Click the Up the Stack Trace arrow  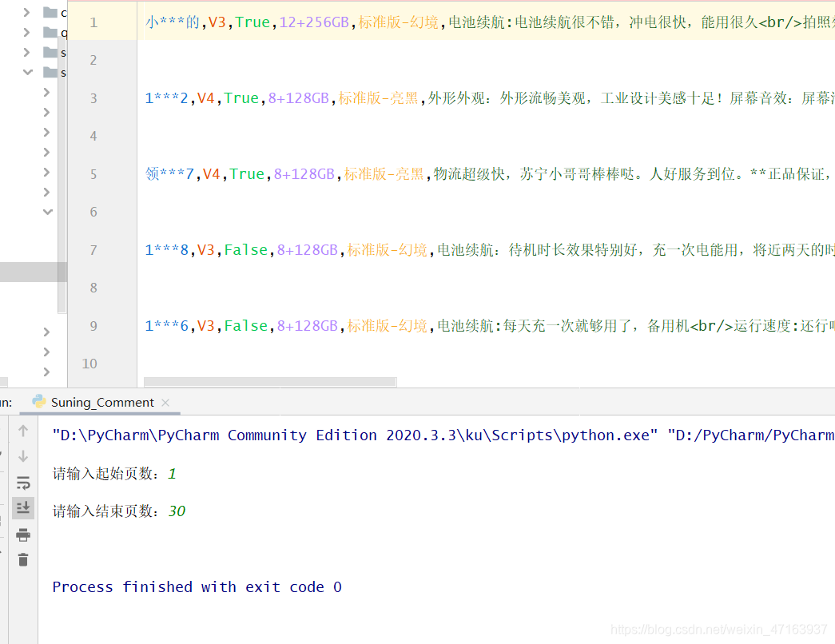23,431
